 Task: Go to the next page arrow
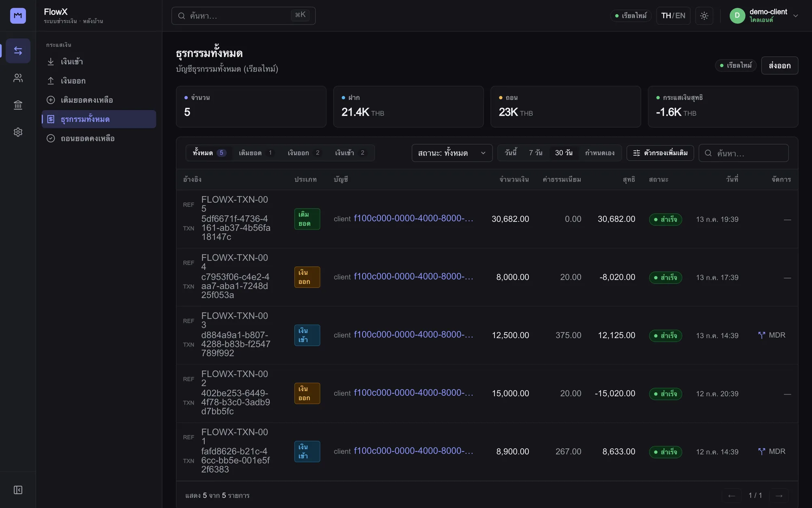[779, 495]
